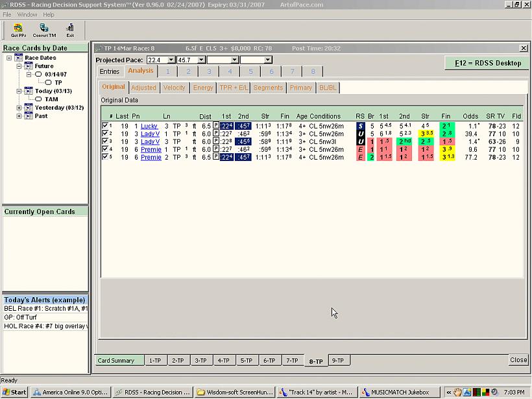Open the Segments tab
Image resolution: width=532 pixels, height=399 pixels.
[268, 88]
